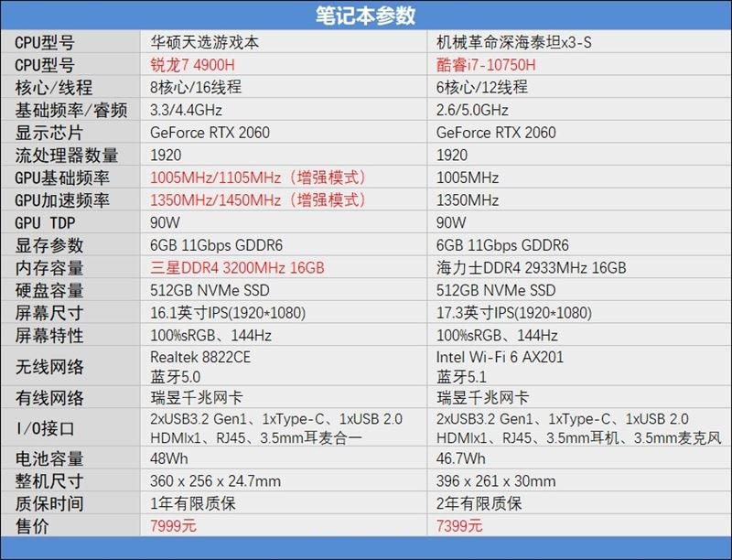Click the red 7999元 price
The width and height of the screenshot is (732, 560).
pyautogui.click(x=173, y=526)
